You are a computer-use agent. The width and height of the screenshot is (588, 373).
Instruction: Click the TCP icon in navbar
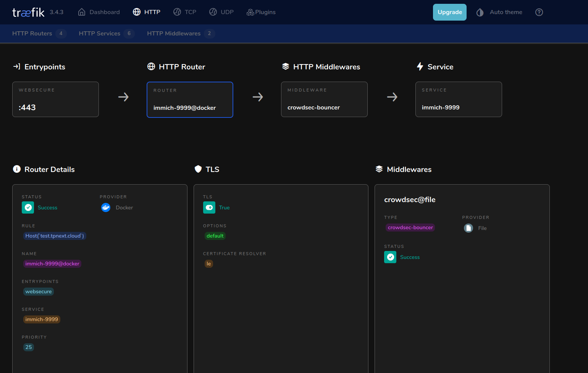177,12
